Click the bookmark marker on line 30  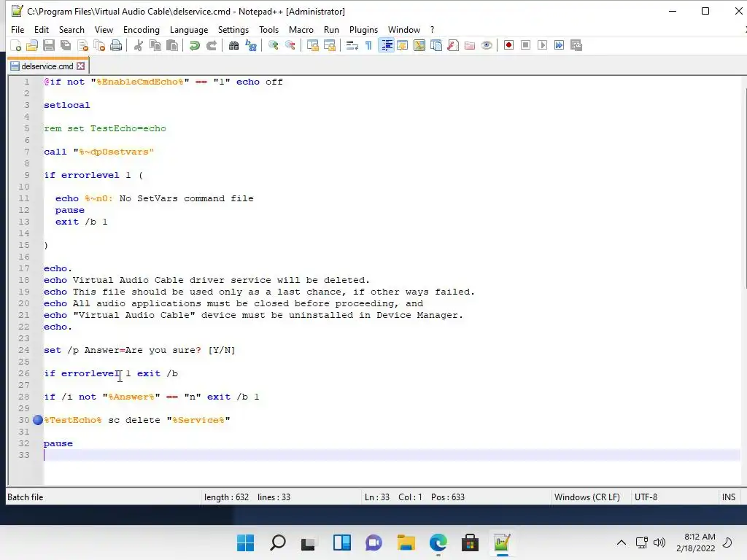click(38, 420)
